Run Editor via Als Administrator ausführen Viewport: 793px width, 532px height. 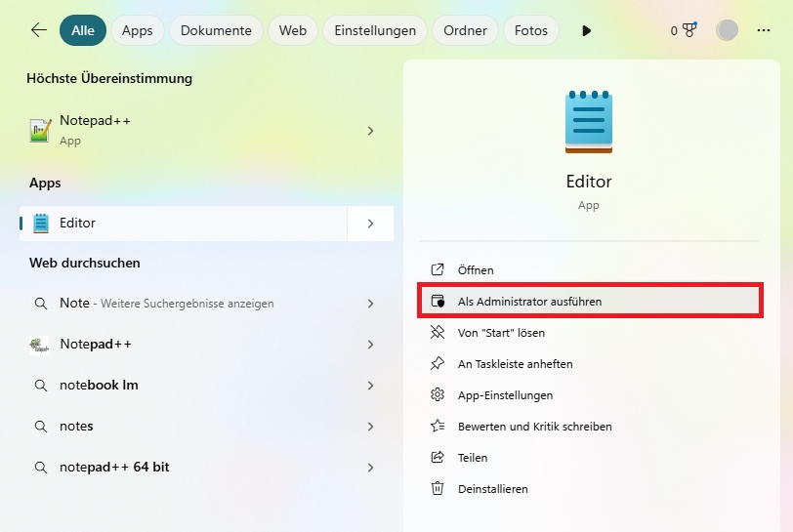(529, 302)
